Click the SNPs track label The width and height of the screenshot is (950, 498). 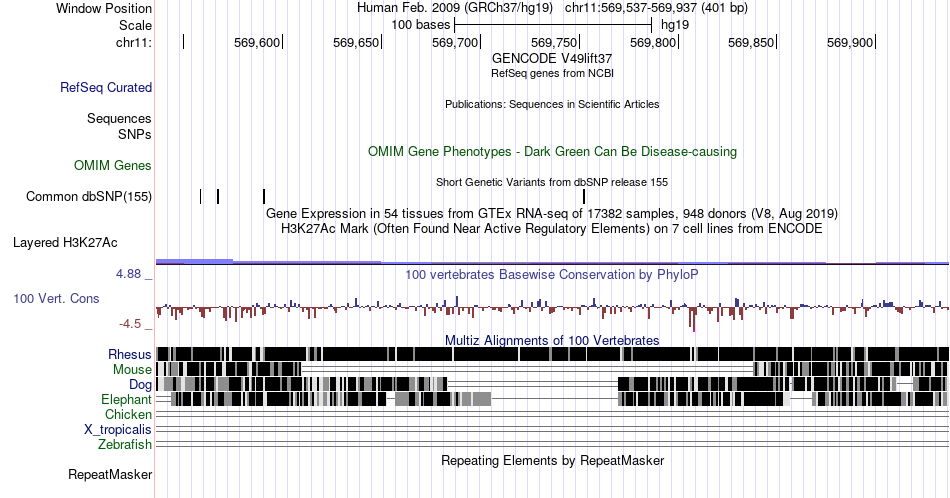(135, 134)
